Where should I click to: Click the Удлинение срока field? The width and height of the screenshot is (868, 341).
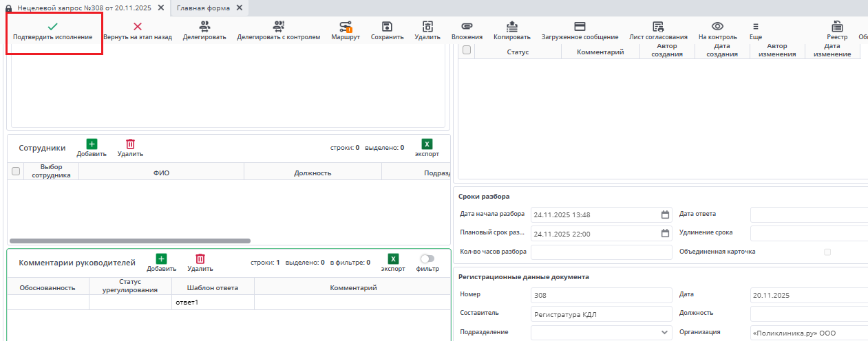809,233
